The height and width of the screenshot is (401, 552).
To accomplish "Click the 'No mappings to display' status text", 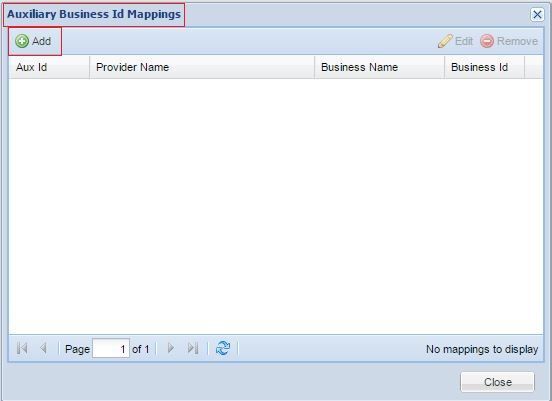I will click(482, 349).
